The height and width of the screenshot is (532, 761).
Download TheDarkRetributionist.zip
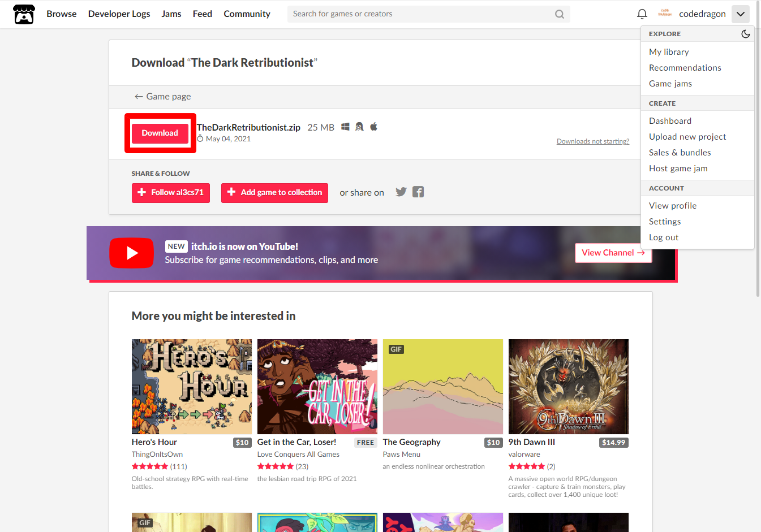[160, 133]
